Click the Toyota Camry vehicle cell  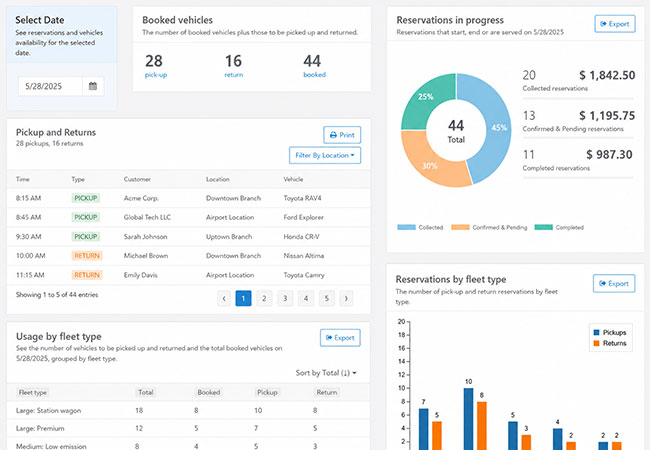(304, 275)
